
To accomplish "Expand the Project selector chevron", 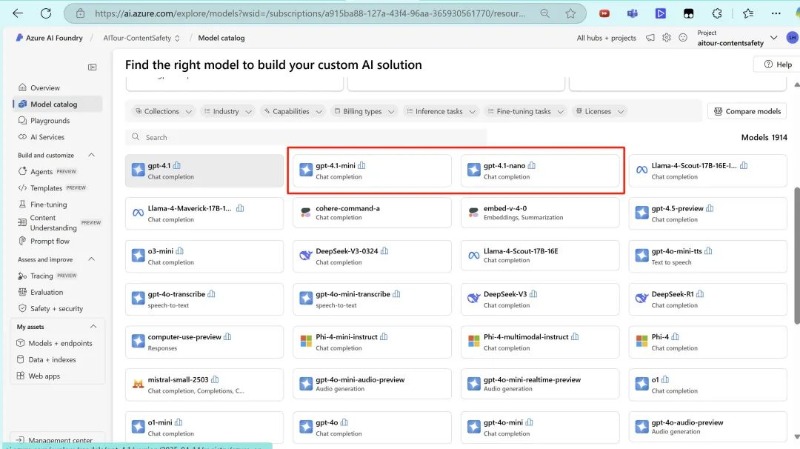I will coord(773,38).
